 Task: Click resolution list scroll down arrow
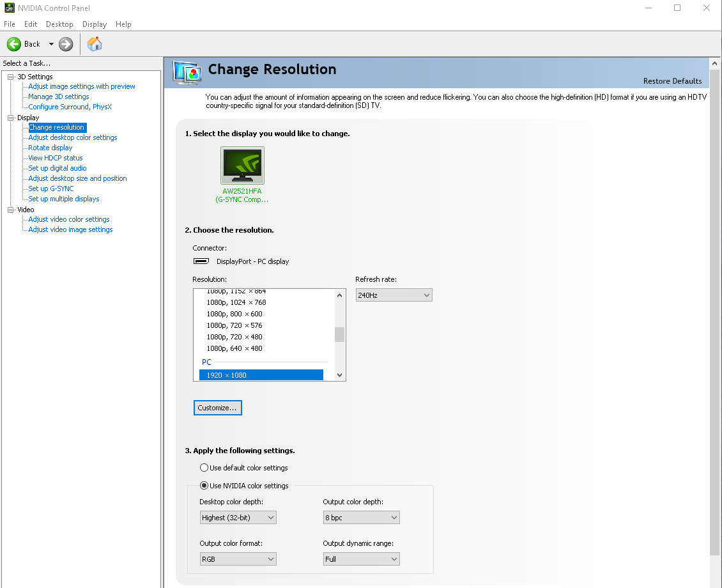coord(340,375)
